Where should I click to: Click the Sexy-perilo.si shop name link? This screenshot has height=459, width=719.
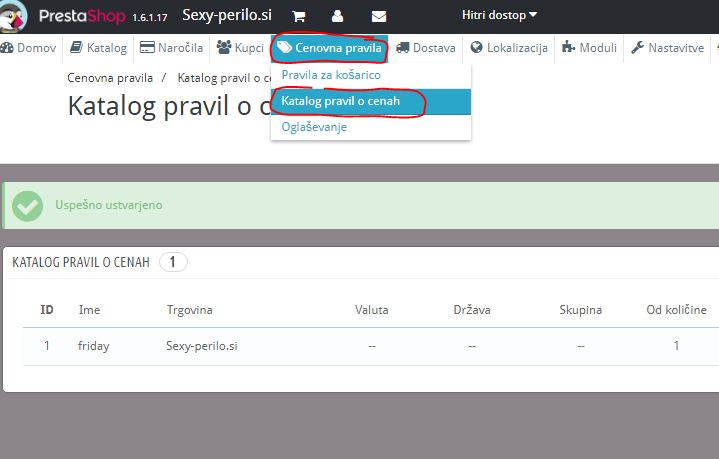pos(227,15)
